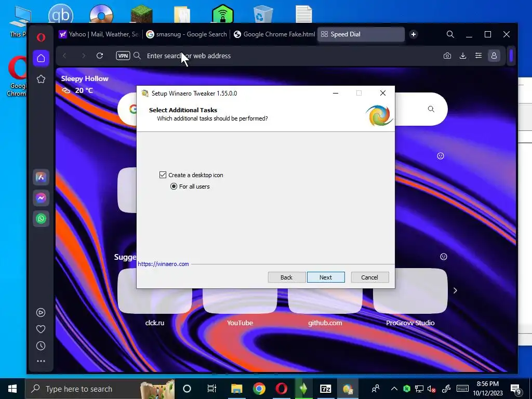This screenshot has width=532, height=399.
Task: Reload page in Opera
Action: (99, 56)
